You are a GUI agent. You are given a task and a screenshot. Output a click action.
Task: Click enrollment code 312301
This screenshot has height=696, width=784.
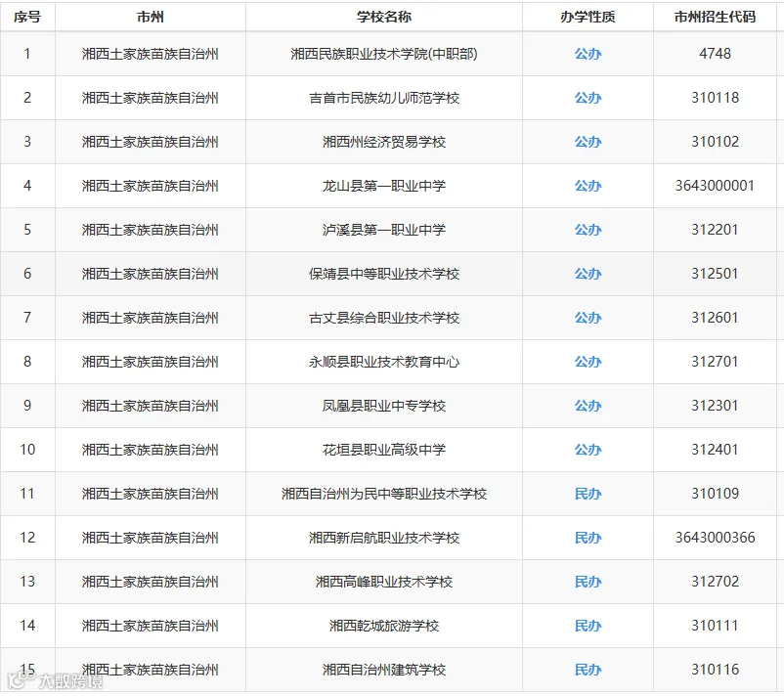point(715,406)
